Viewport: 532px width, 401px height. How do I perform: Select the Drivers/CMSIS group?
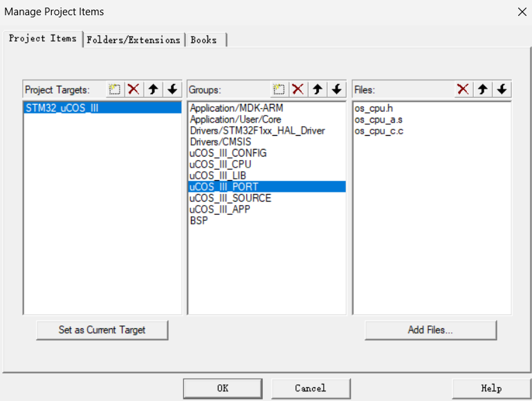click(x=266, y=141)
